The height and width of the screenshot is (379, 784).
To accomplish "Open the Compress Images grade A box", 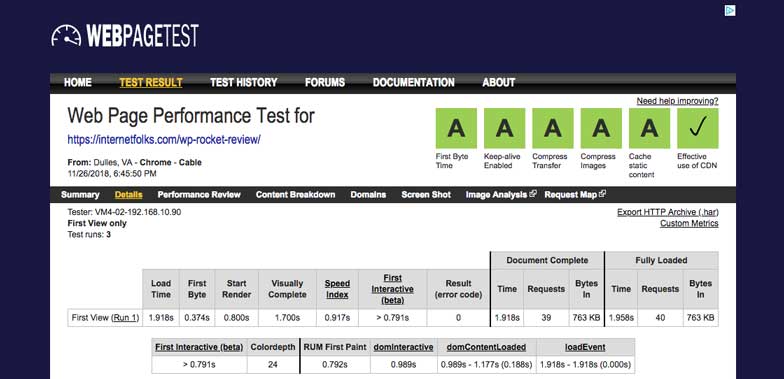I will 601,128.
